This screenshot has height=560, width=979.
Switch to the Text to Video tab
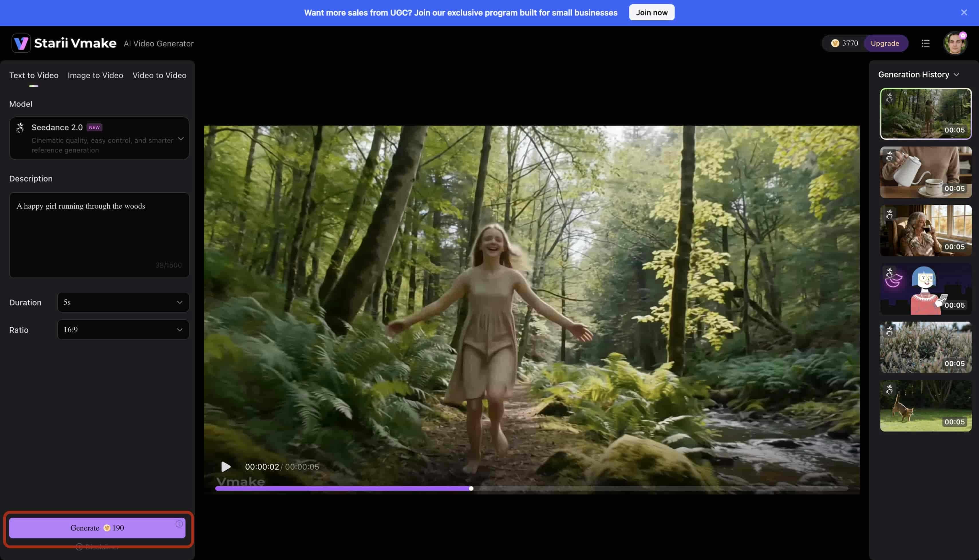click(34, 75)
